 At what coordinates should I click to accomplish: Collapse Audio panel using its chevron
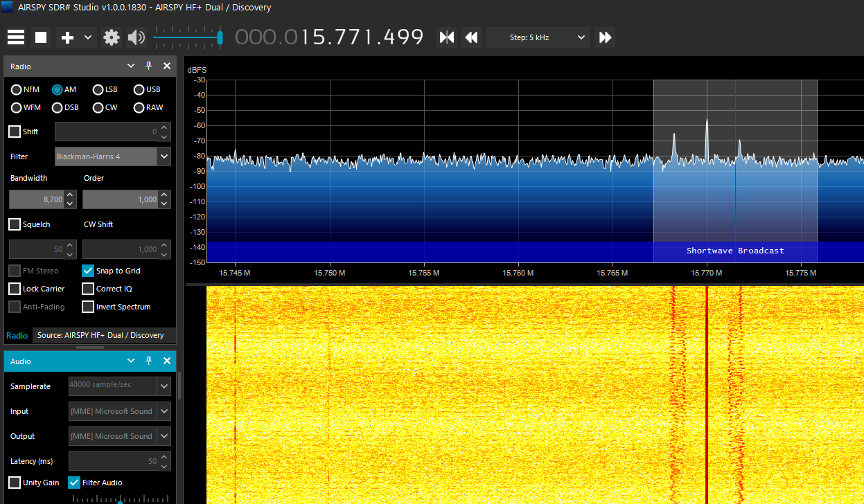coord(130,361)
